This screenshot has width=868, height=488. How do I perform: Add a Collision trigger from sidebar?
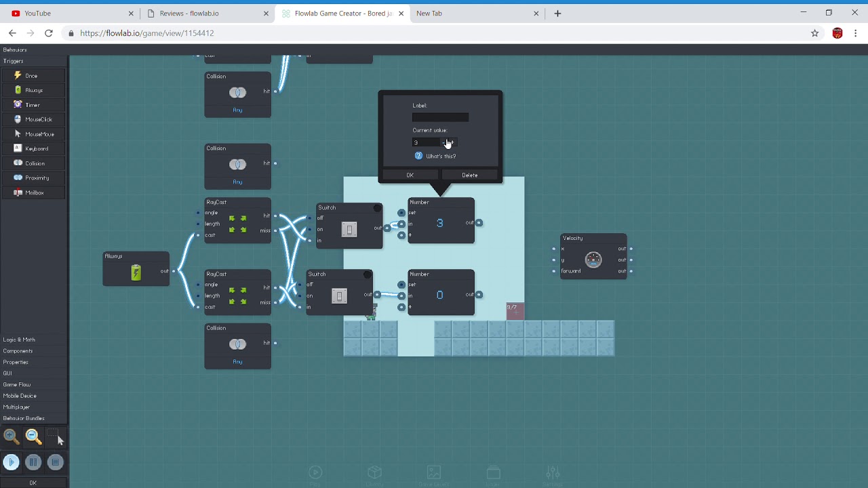(34, 163)
